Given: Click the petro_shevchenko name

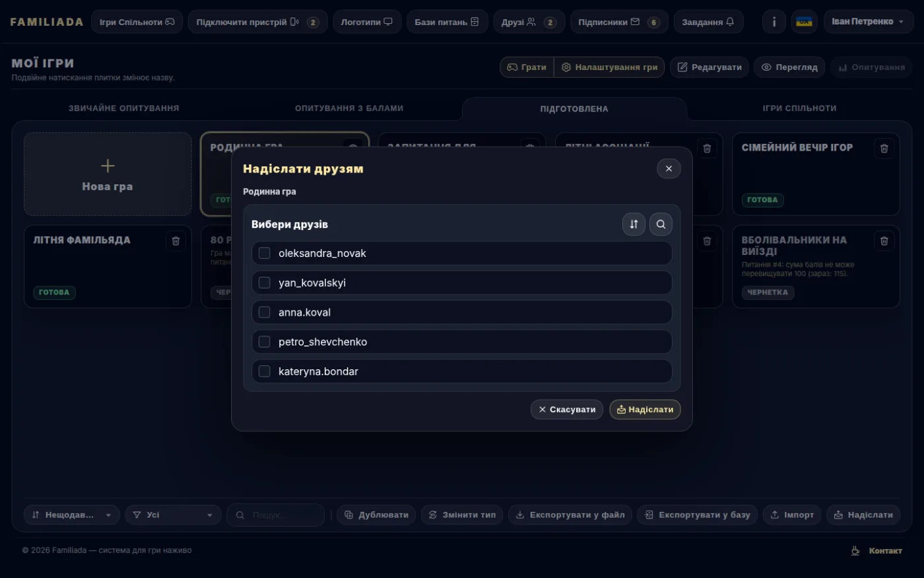Looking at the screenshot, I should [323, 342].
